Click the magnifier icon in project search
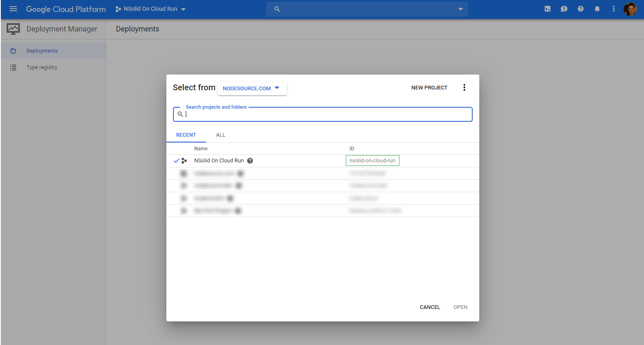The width and height of the screenshot is (644, 345). click(180, 114)
